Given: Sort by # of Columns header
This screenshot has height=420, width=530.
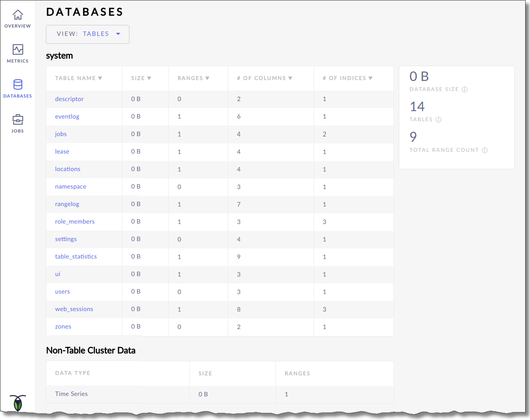Looking at the screenshot, I should pos(264,78).
